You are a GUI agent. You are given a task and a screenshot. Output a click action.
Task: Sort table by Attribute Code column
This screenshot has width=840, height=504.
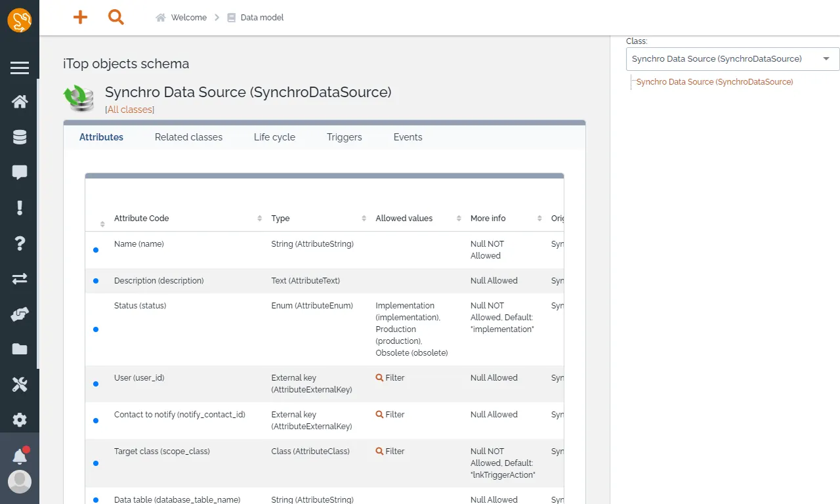tap(187, 219)
